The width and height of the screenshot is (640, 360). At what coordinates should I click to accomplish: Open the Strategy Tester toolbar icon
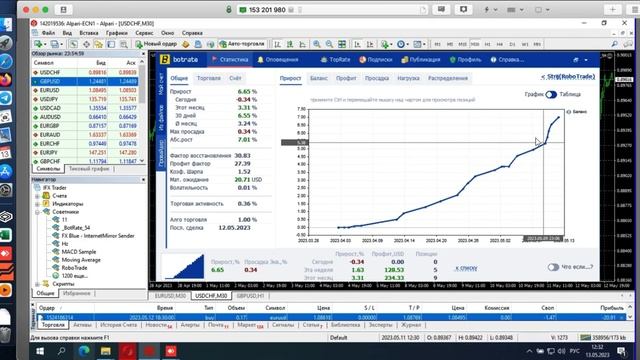click(x=124, y=44)
